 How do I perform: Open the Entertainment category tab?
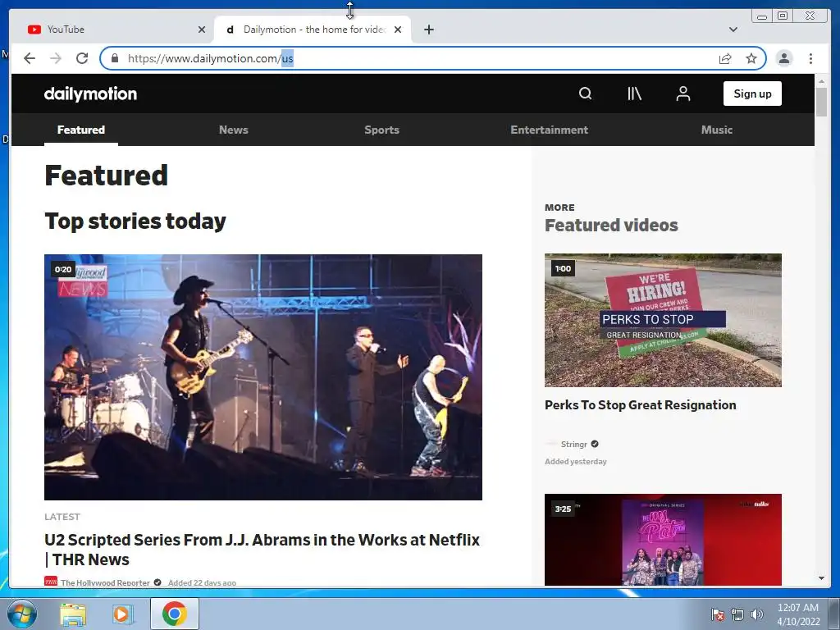point(549,130)
